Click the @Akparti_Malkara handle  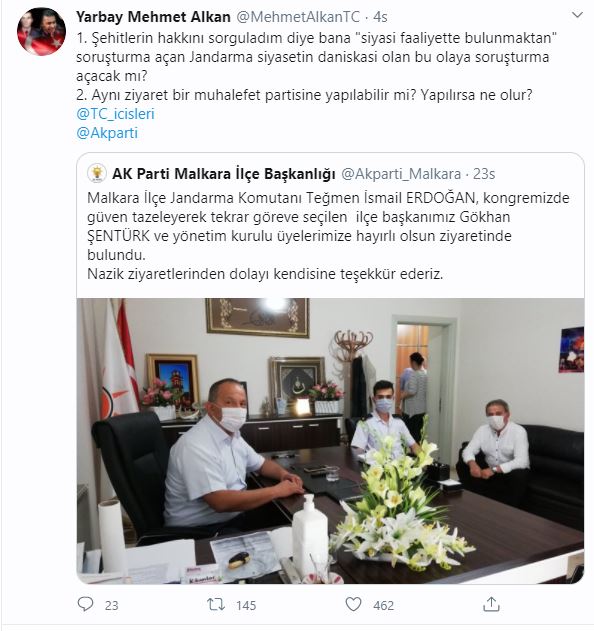point(401,174)
